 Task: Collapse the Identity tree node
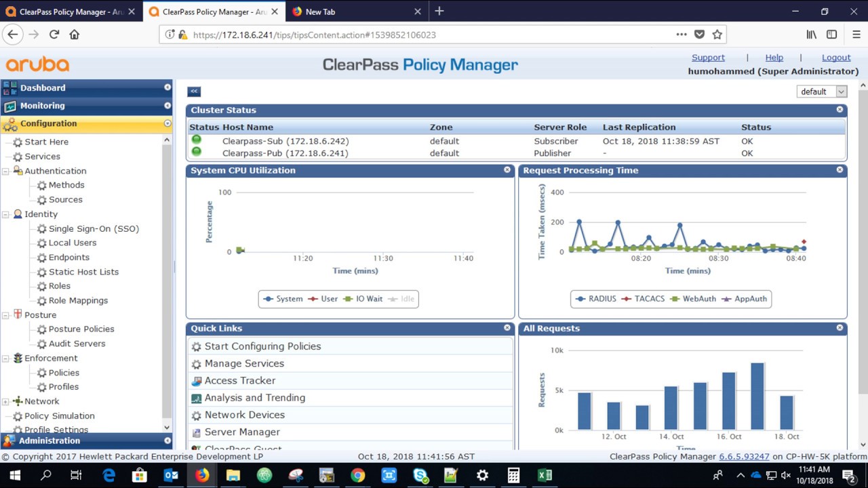coord(6,215)
